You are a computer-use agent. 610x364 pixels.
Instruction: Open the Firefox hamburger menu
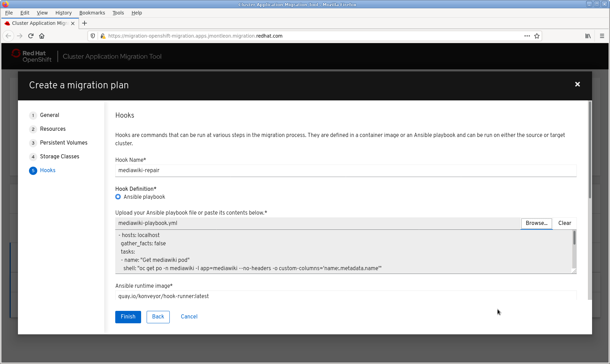point(602,36)
